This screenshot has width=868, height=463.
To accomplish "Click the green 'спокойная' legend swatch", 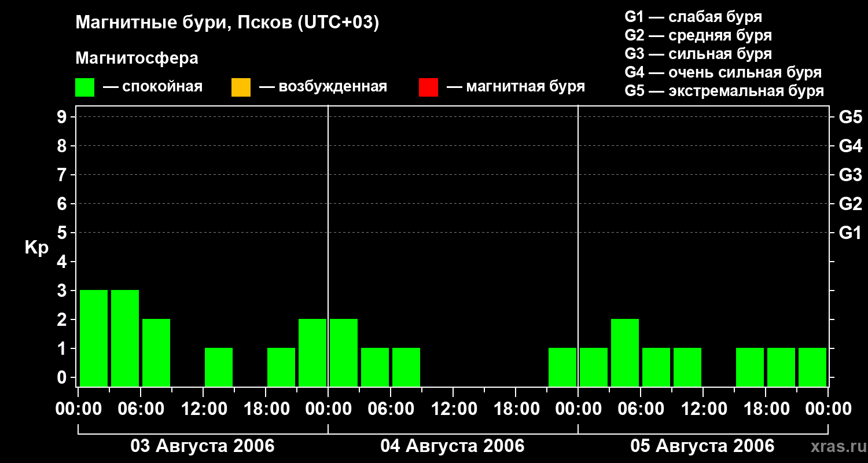I will [85, 87].
